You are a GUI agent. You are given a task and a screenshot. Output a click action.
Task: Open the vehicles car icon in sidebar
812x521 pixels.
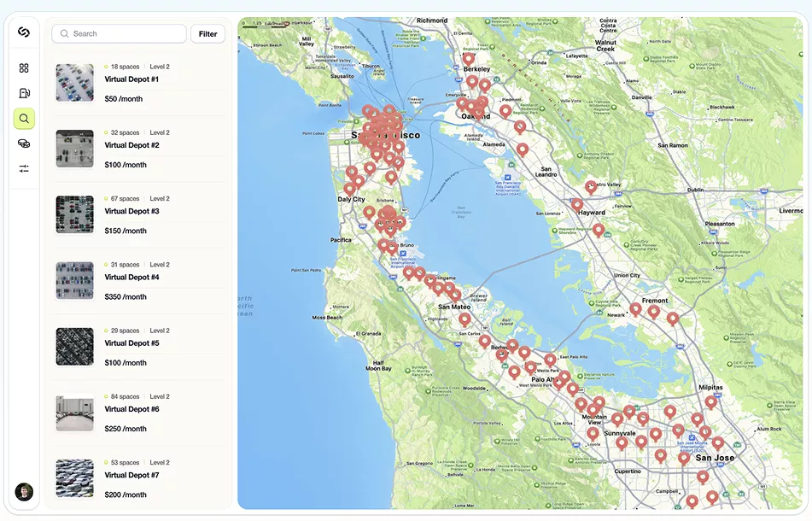(24, 143)
